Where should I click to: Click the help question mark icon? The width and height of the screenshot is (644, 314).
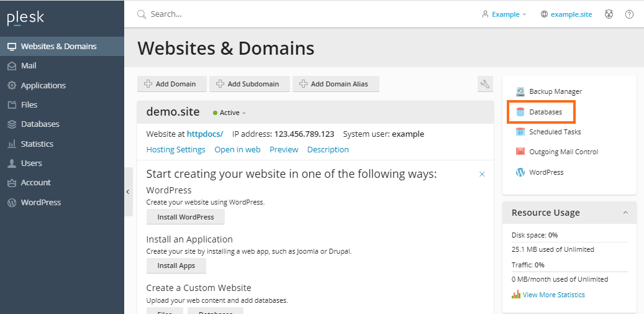[629, 14]
